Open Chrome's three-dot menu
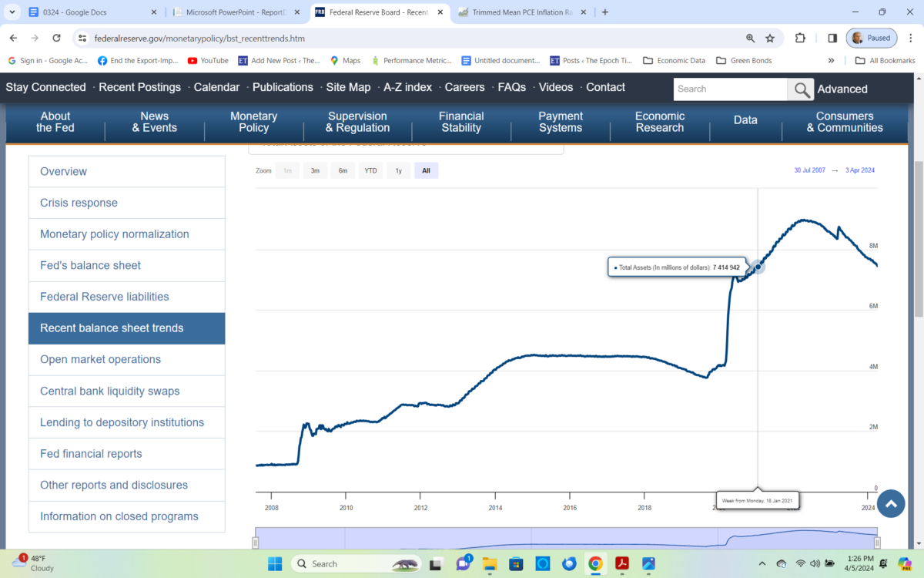This screenshot has height=578, width=924. coord(909,38)
